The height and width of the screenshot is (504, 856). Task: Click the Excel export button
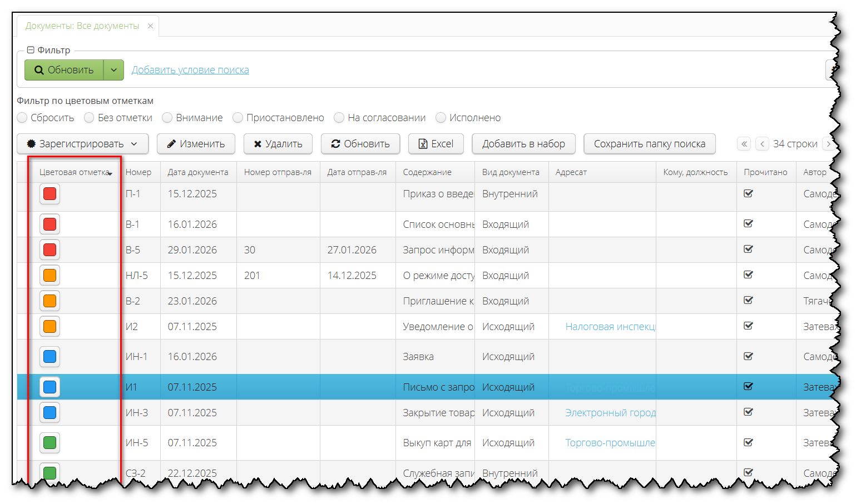[436, 144]
